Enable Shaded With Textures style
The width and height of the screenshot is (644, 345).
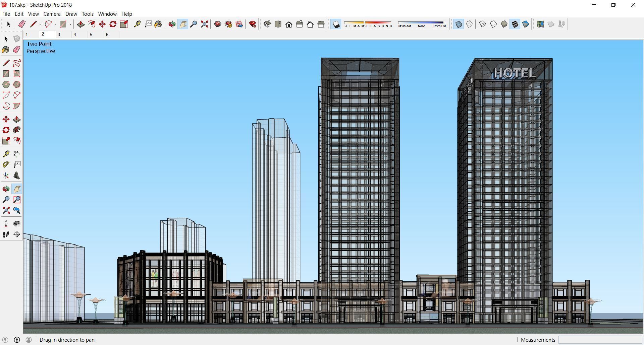click(x=515, y=24)
